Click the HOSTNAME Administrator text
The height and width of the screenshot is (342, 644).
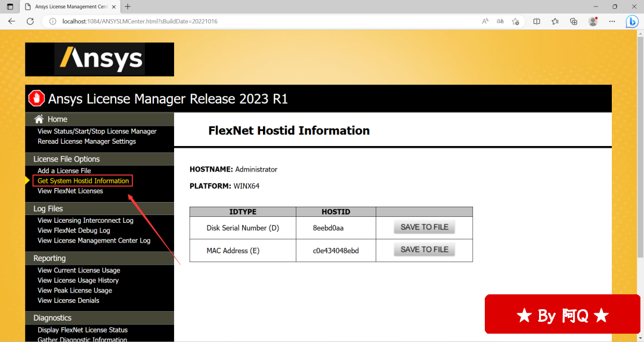[x=233, y=170]
